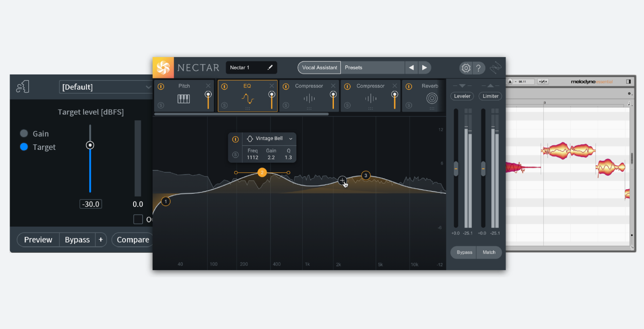The image size is (644, 329).
Task: Select the Target radio option
Action: pyautogui.click(x=24, y=147)
